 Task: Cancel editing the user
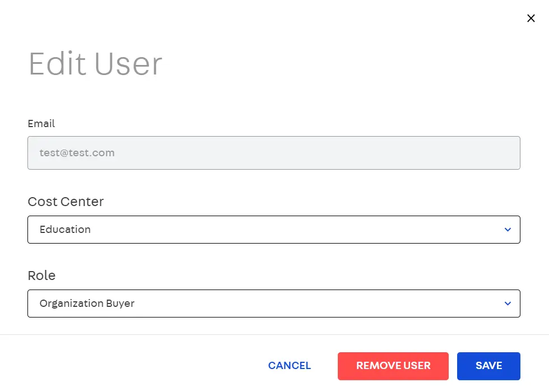[x=289, y=366]
